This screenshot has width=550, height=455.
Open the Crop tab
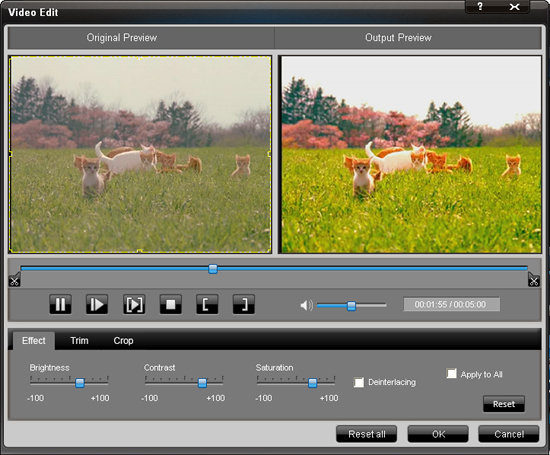pos(123,341)
